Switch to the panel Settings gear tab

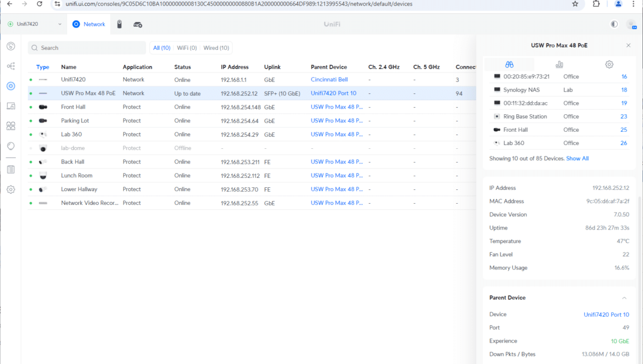[609, 65]
